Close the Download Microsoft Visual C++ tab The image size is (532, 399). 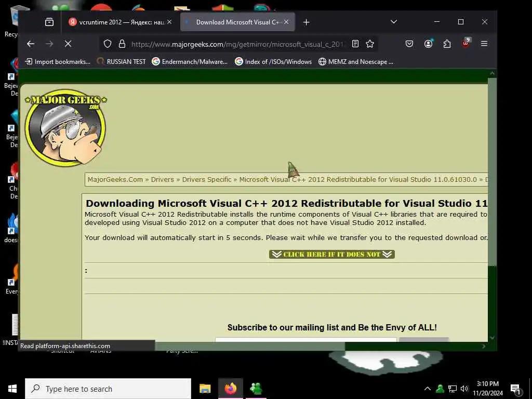286,22
